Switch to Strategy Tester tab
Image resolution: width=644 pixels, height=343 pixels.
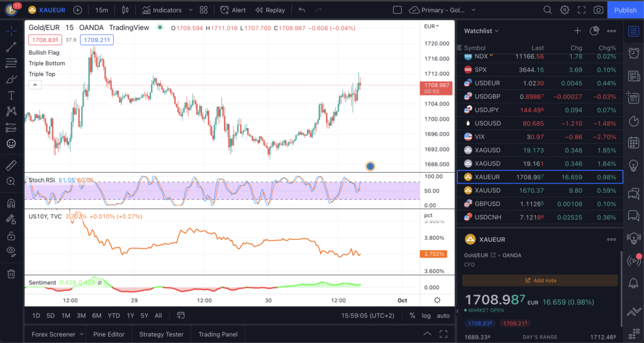click(161, 334)
